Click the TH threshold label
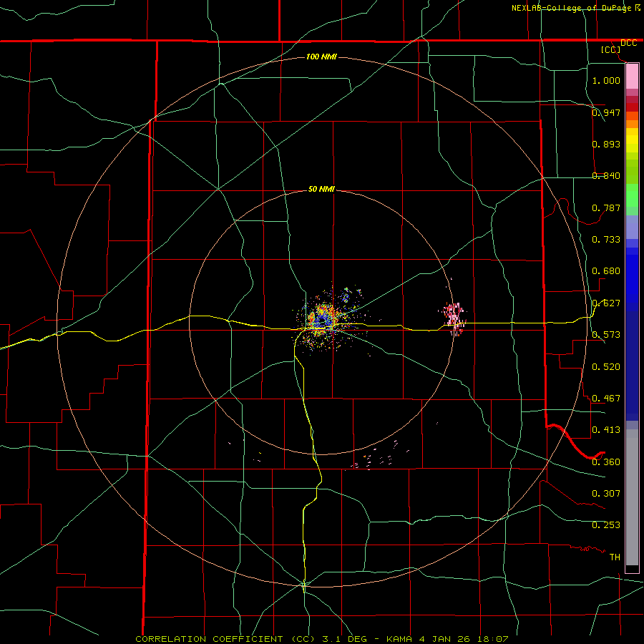644x644 pixels. pyautogui.click(x=615, y=557)
